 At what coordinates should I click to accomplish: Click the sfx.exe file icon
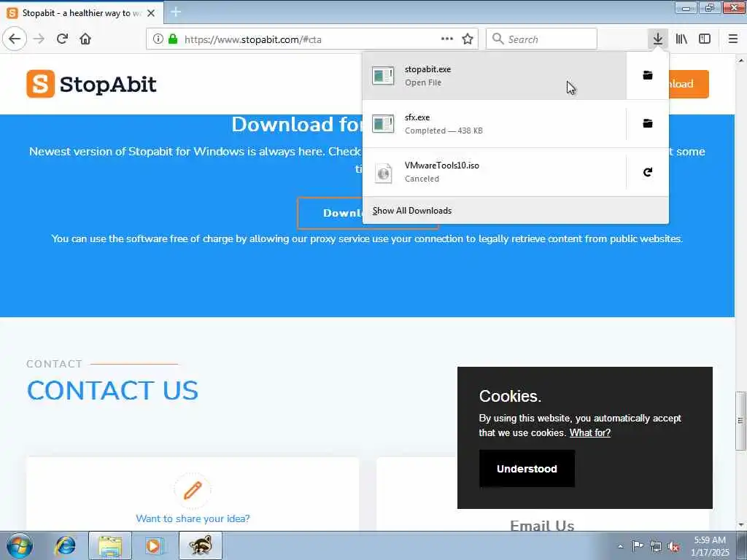point(383,124)
